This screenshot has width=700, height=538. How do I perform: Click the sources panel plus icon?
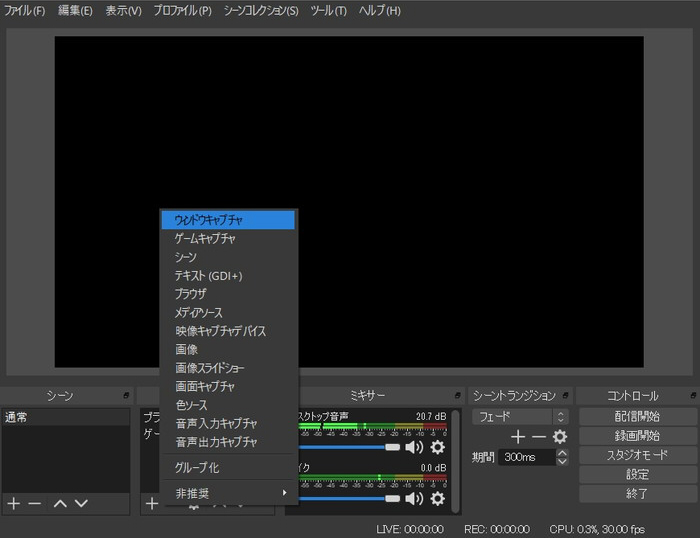click(x=152, y=504)
